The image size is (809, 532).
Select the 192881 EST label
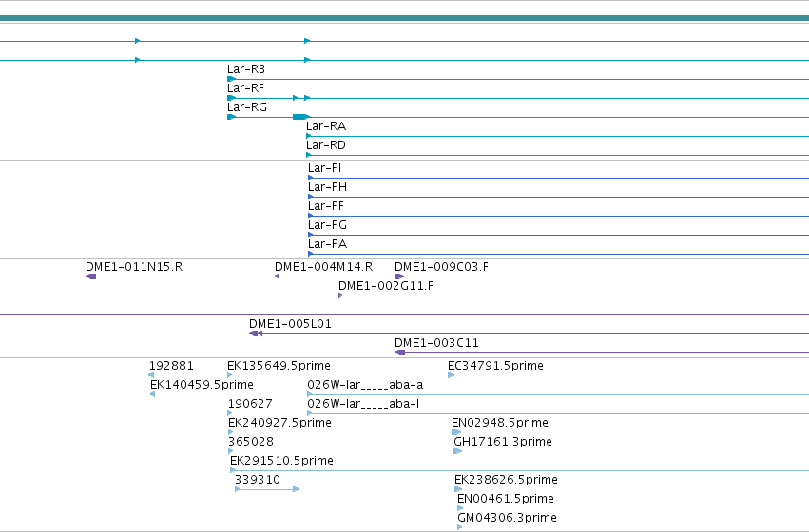(171, 366)
